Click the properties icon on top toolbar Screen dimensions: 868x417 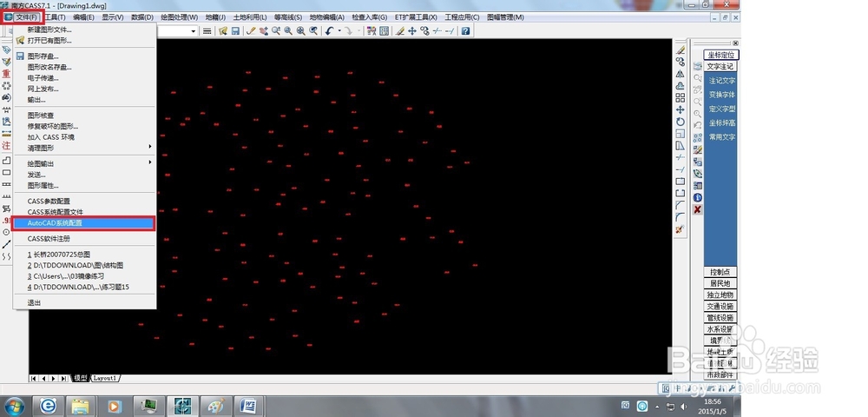pos(372,31)
